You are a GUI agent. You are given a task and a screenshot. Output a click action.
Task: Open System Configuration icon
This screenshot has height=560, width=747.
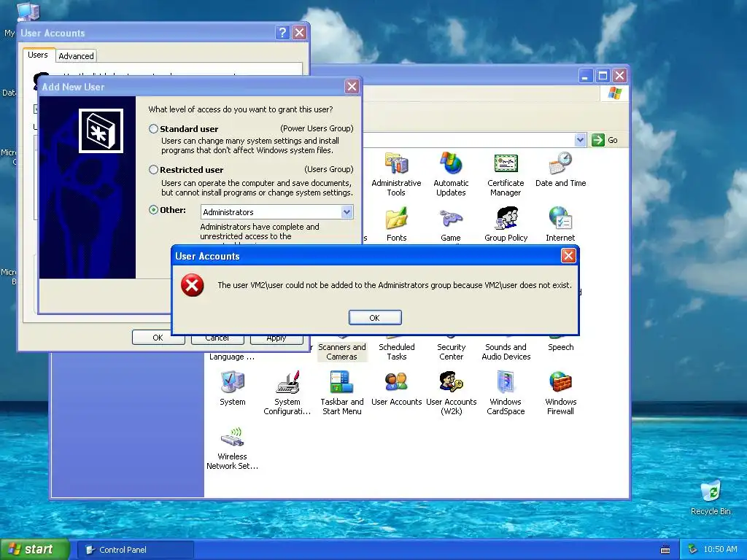click(287, 393)
